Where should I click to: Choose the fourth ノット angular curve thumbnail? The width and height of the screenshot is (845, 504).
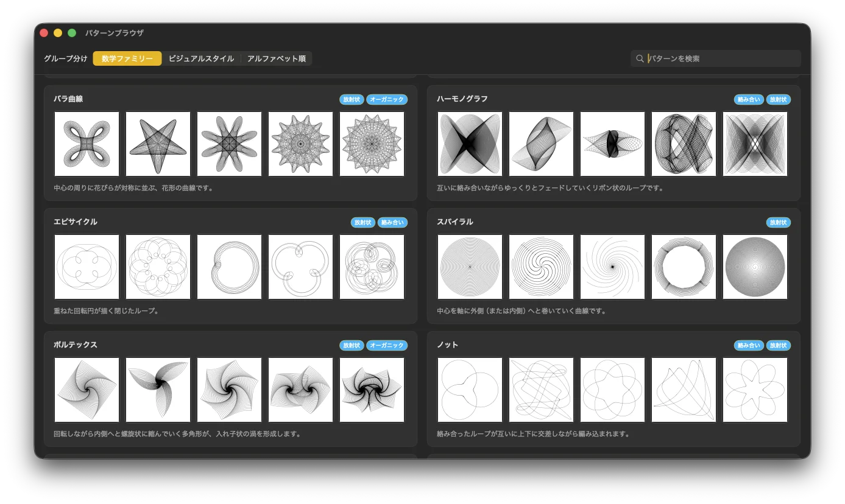[684, 390]
